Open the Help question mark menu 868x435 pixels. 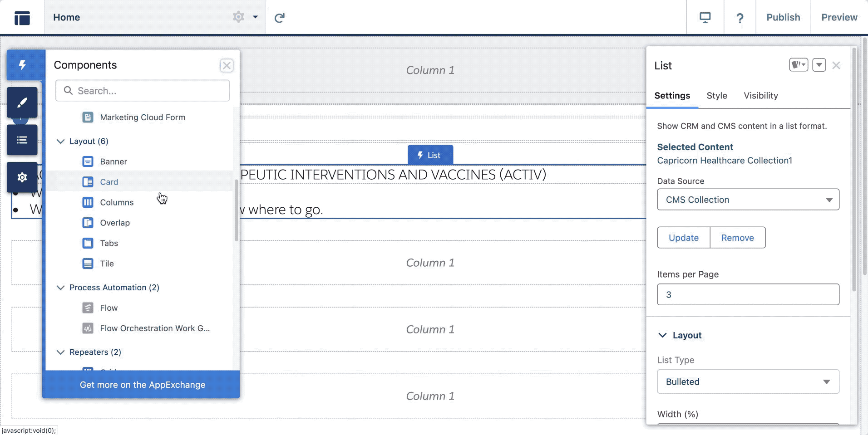(x=740, y=18)
